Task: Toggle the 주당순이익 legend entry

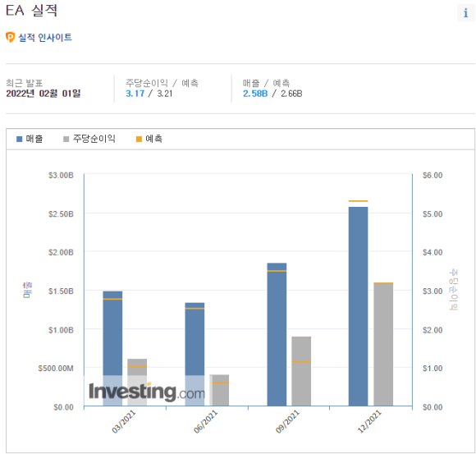Action: click(89, 139)
